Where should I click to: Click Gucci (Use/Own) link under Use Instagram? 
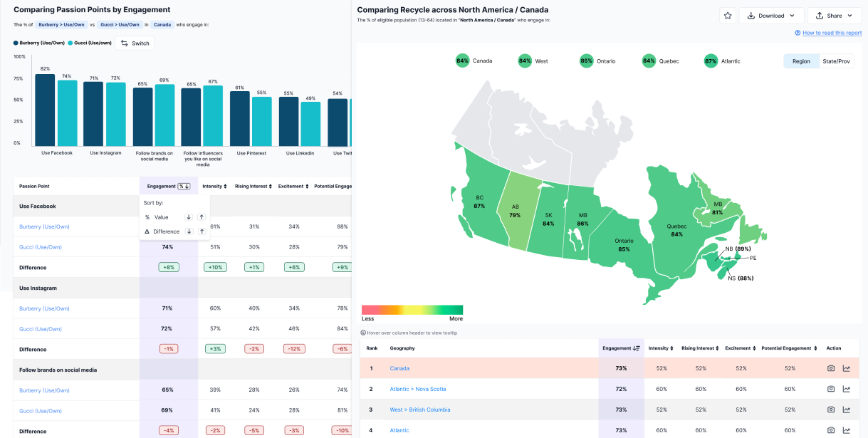click(41, 329)
